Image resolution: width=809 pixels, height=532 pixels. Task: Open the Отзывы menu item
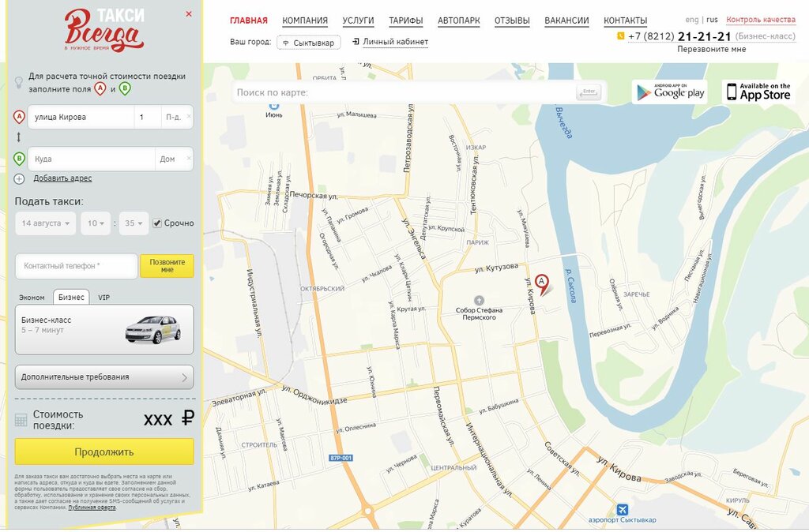point(512,21)
